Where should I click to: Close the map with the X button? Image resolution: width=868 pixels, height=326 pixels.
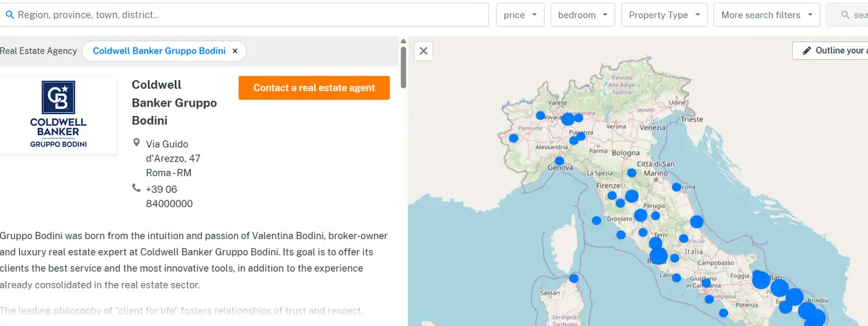[423, 50]
